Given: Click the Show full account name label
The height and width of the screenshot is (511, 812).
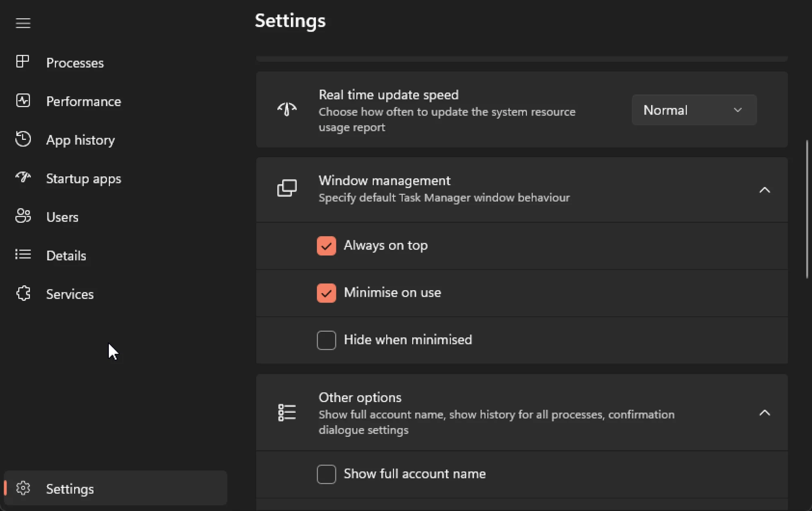Looking at the screenshot, I should pos(415,474).
